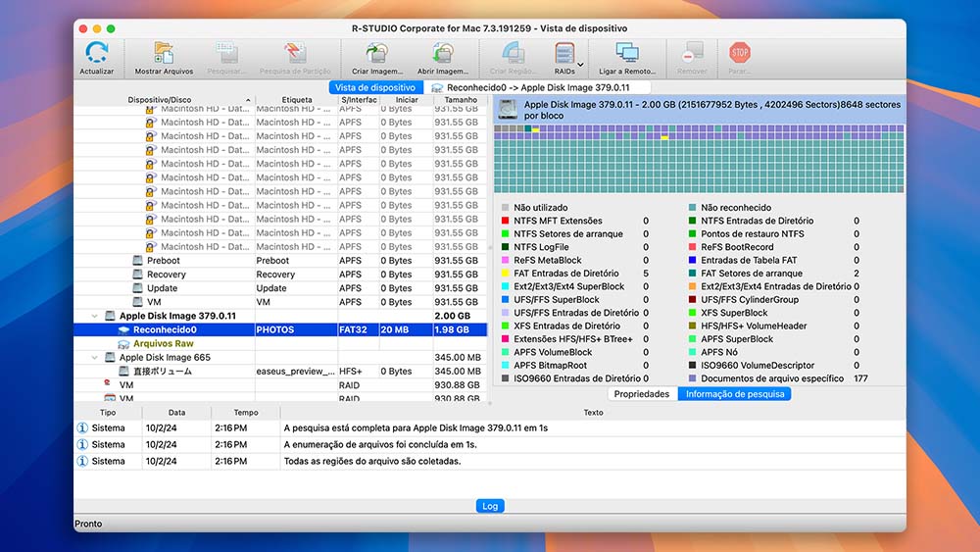Click the FAT32 filesystem cell
The image size is (980, 552).
(x=358, y=329)
